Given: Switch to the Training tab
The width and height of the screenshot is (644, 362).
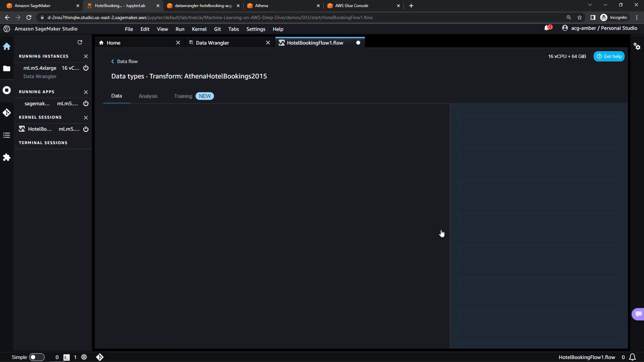Looking at the screenshot, I should click(183, 96).
